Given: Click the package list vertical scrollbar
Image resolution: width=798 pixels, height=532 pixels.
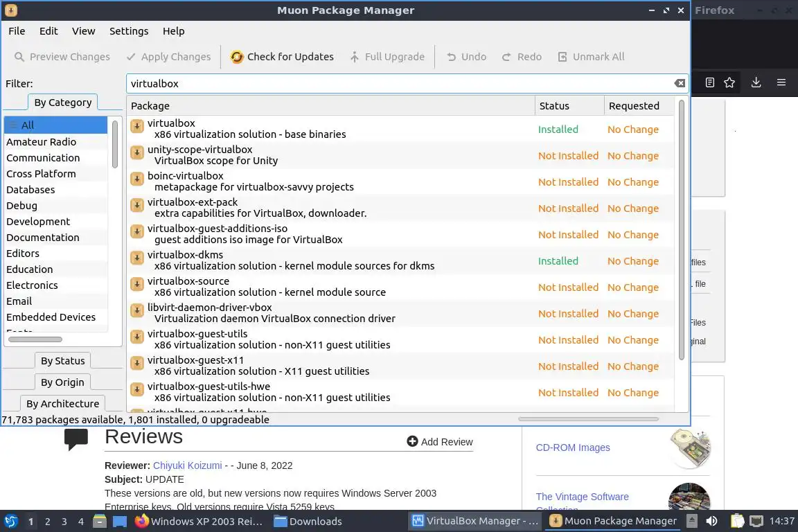Looking at the screenshot, I should pos(682,230).
